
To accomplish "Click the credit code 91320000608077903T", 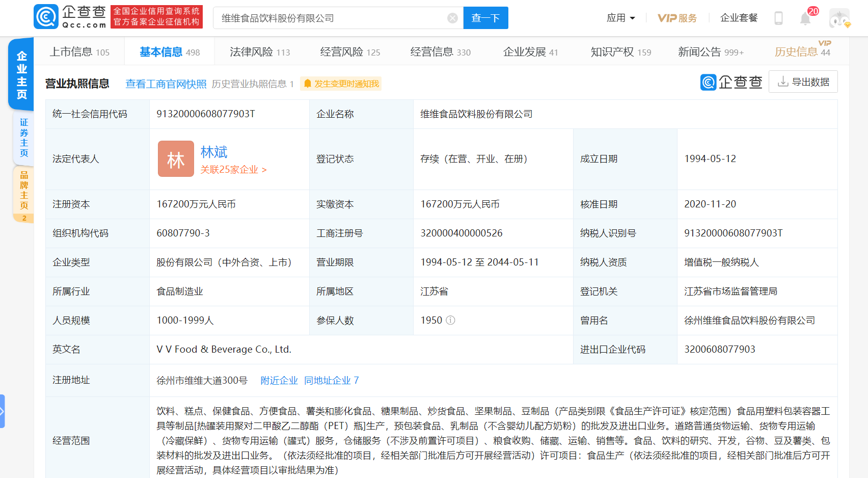I will pos(206,114).
